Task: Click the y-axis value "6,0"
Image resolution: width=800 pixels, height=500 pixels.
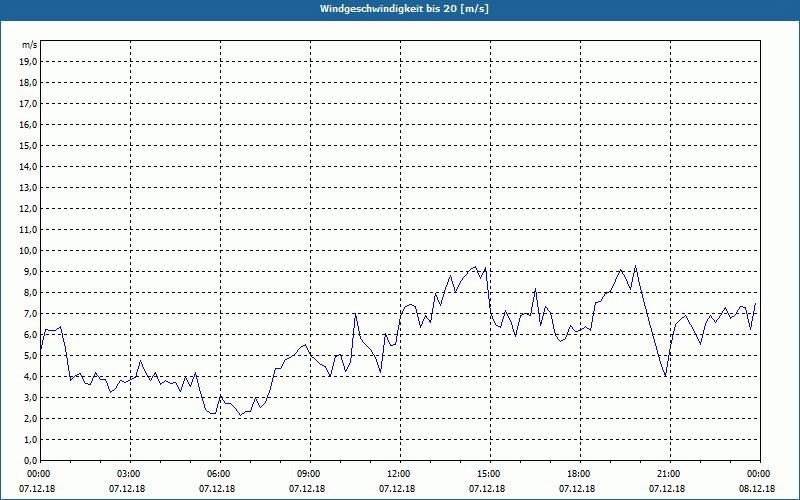Action: pyautogui.click(x=30, y=335)
